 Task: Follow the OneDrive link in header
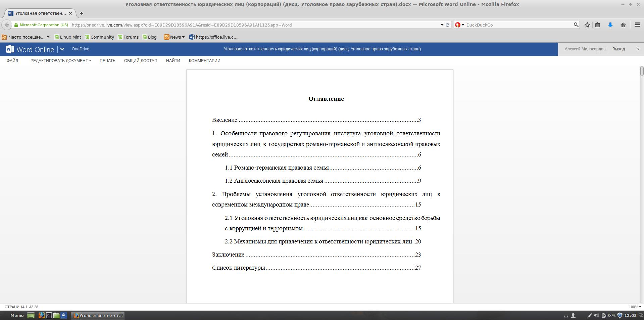coord(80,49)
